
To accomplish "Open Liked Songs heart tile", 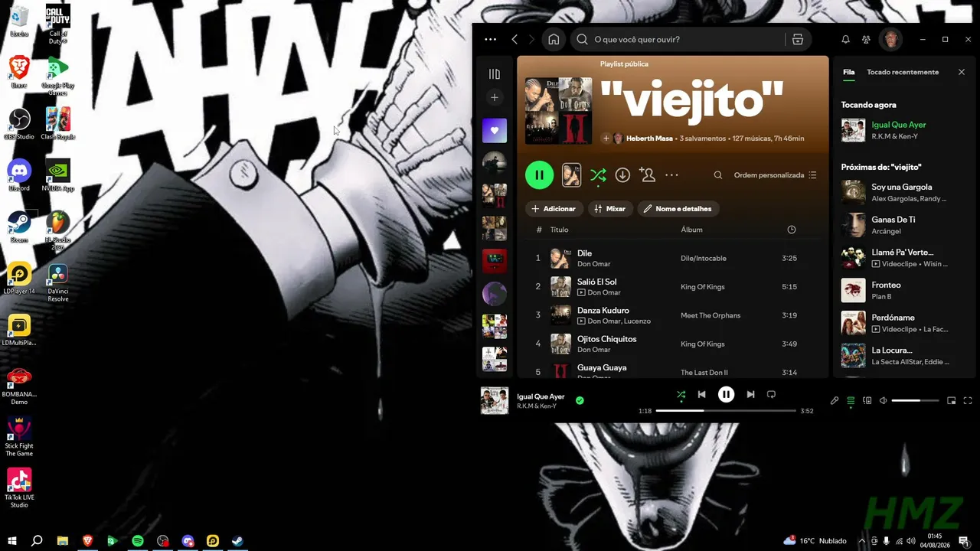I will 495,130.
